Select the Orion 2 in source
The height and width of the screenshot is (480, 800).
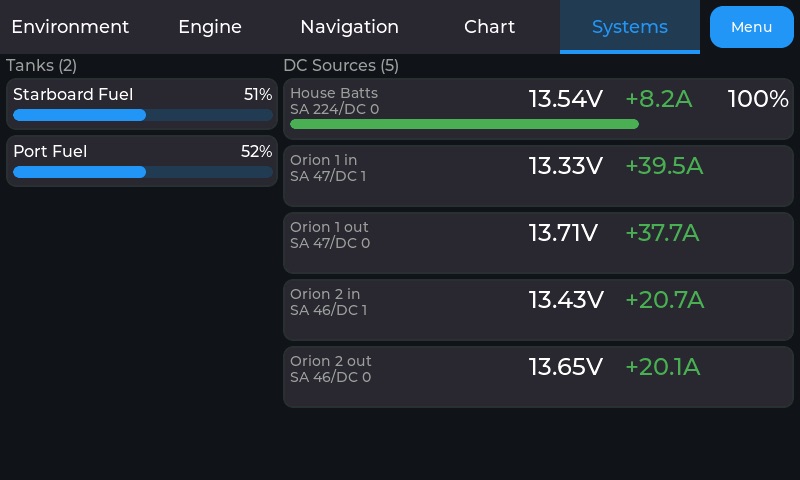(538, 310)
